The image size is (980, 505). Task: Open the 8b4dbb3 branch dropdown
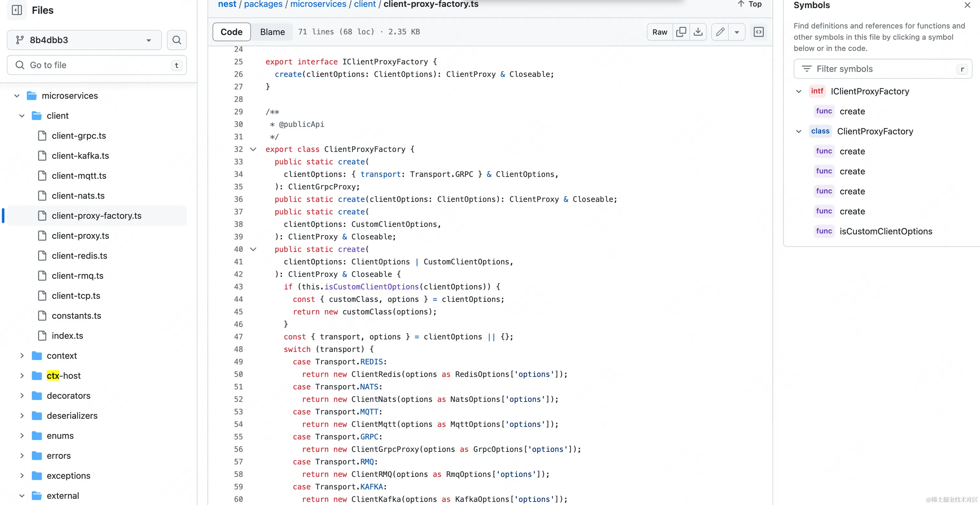84,40
